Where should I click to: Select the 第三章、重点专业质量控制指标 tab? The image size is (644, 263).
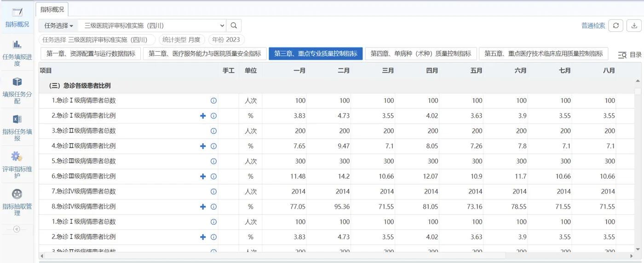[x=316, y=53]
